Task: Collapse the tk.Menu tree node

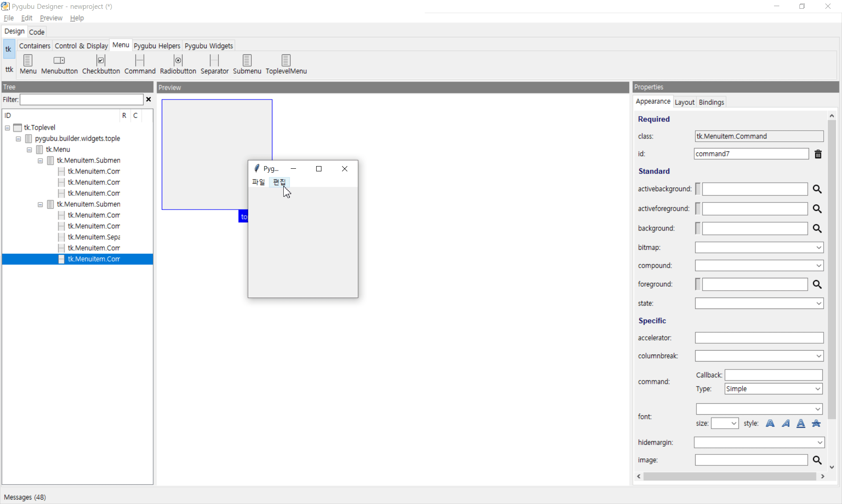Action: click(x=29, y=150)
